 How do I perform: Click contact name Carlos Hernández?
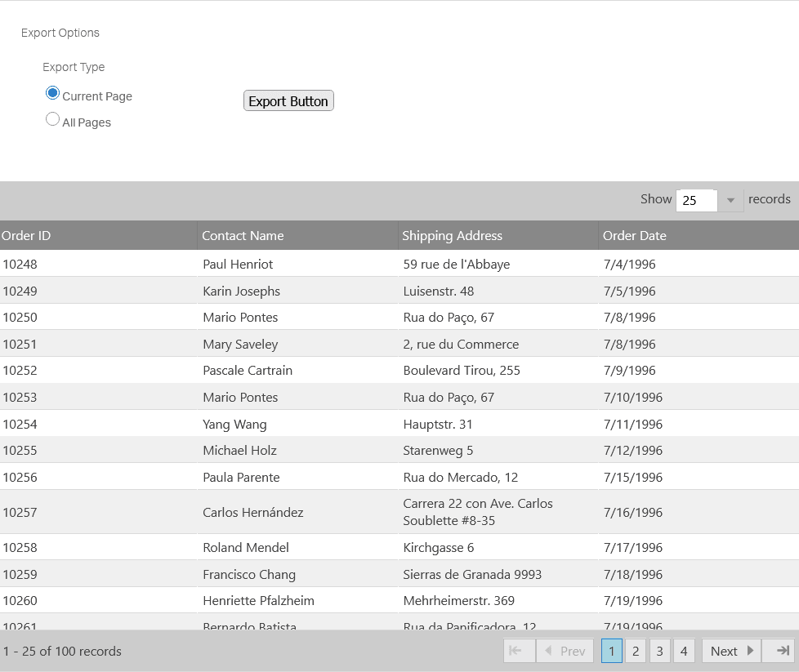click(x=253, y=513)
